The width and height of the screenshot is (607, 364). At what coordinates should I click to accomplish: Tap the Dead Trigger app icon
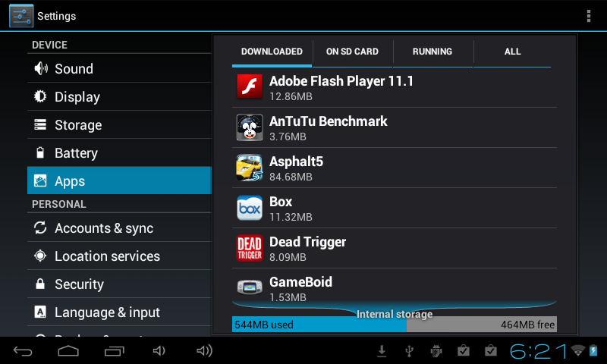pyautogui.click(x=250, y=248)
